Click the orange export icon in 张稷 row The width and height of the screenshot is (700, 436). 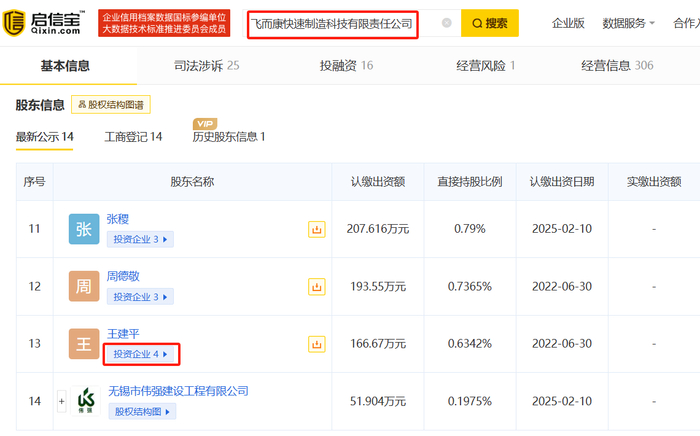(317, 229)
